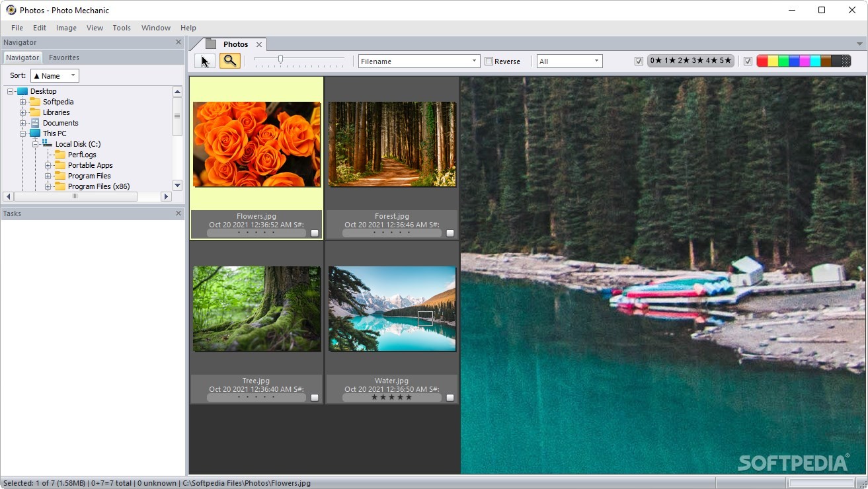The image size is (868, 489).
Task: Open the contact sheet tab folder icon
Action: 210,42
